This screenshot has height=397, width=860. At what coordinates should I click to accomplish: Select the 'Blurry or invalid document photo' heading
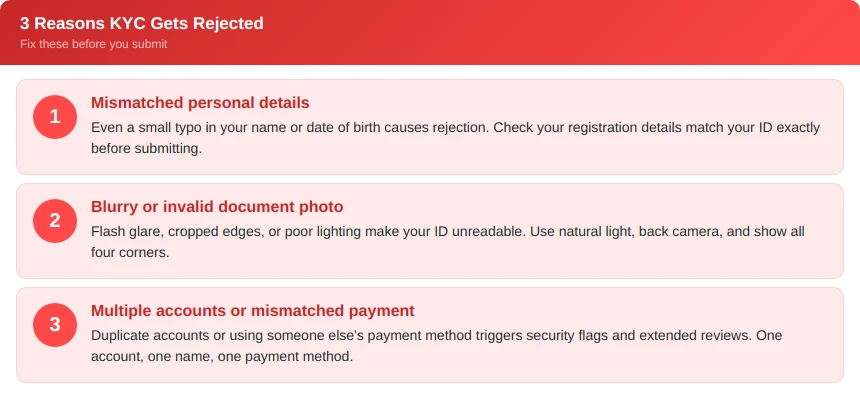[x=217, y=207]
